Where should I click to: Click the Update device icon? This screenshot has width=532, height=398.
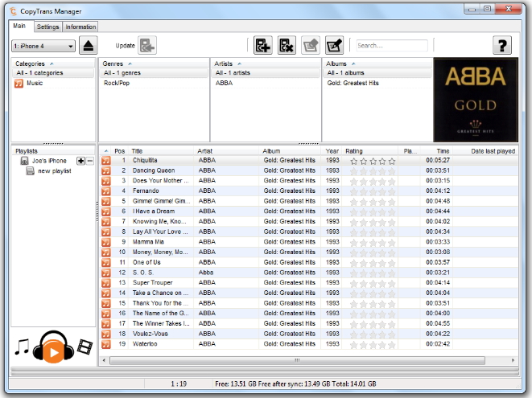[x=147, y=46]
